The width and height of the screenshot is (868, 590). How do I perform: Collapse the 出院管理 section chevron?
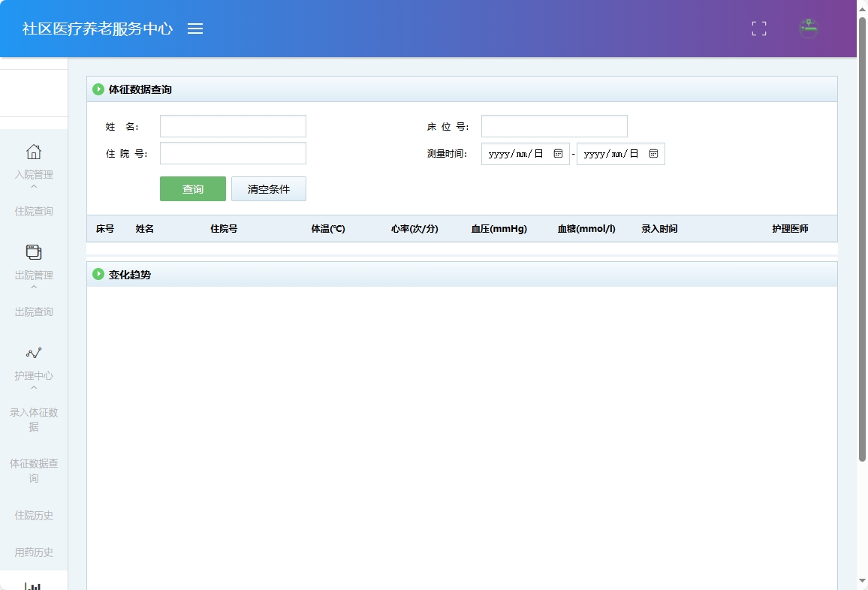(33, 286)
